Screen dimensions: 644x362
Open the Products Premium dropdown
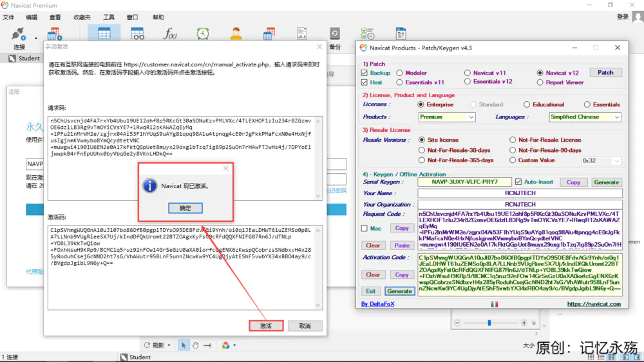point(446,117)
